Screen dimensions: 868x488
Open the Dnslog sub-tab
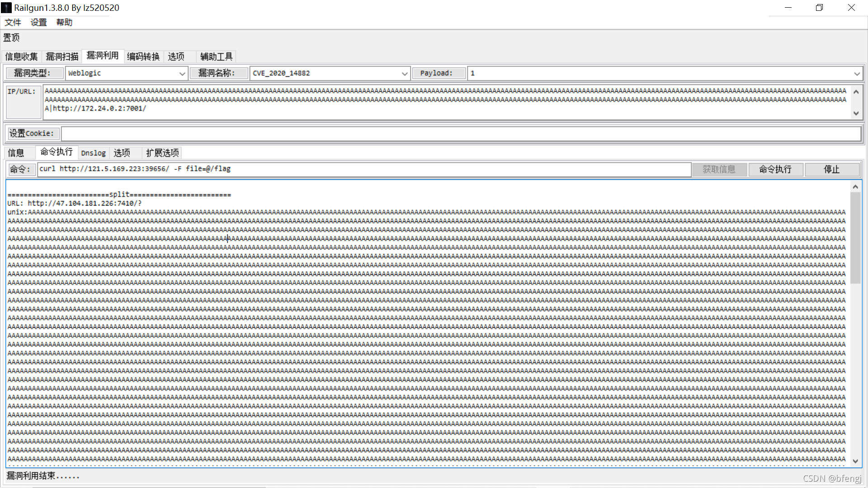[x=94, y=153]
